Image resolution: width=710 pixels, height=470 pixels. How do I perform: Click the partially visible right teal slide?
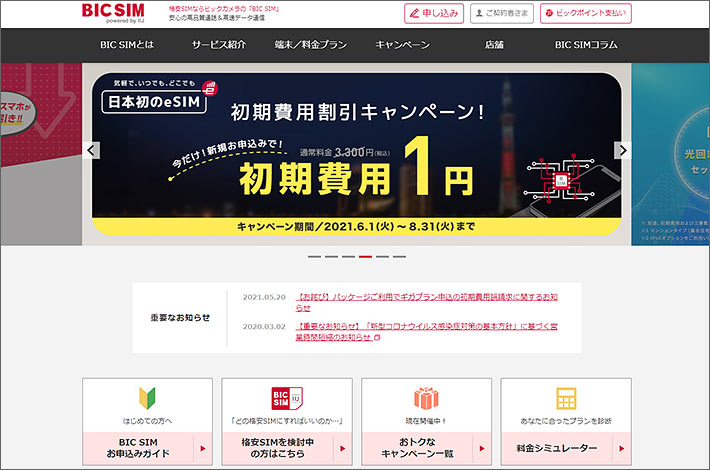pos(670,154)
